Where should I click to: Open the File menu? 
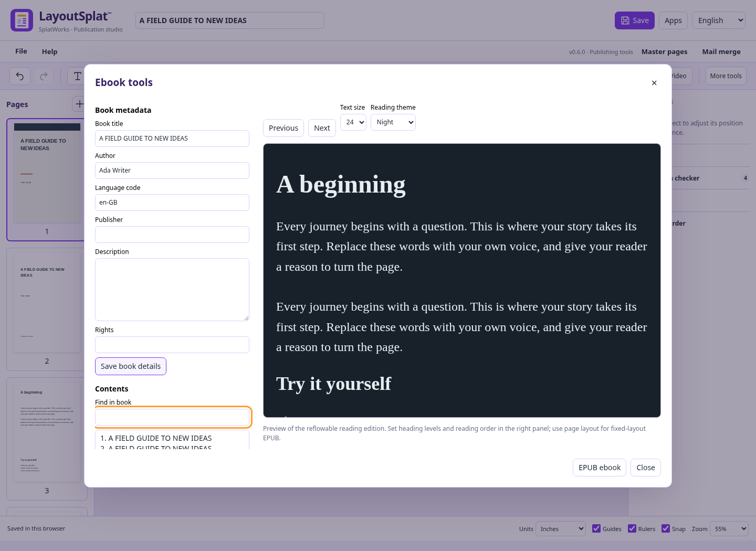pos(21,51)
